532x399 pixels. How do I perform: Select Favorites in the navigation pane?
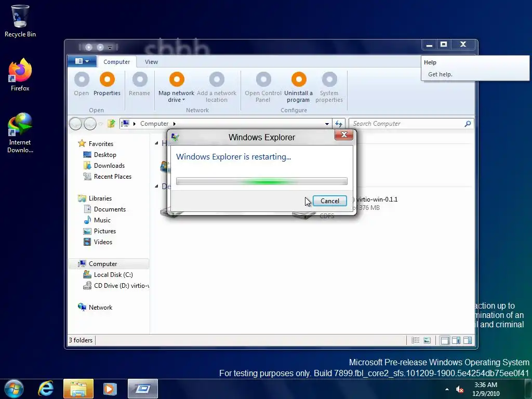coord(101,143)
